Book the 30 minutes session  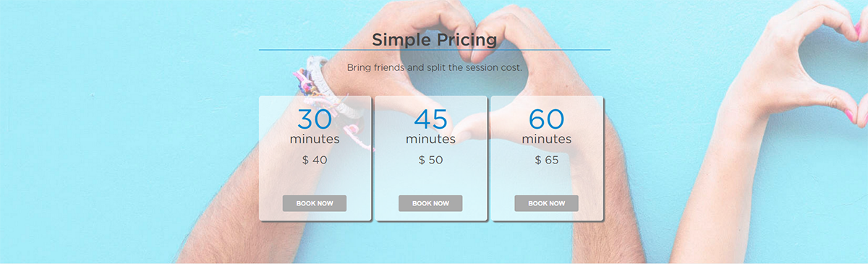tap(315, 203)
